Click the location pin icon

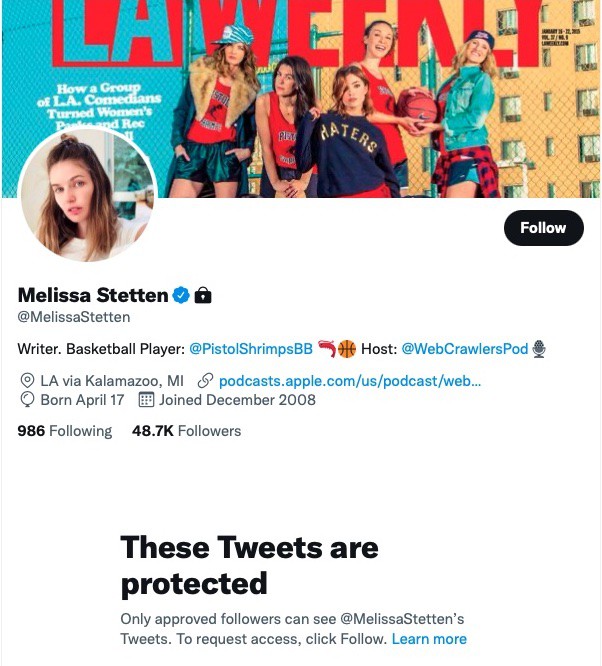27,381
